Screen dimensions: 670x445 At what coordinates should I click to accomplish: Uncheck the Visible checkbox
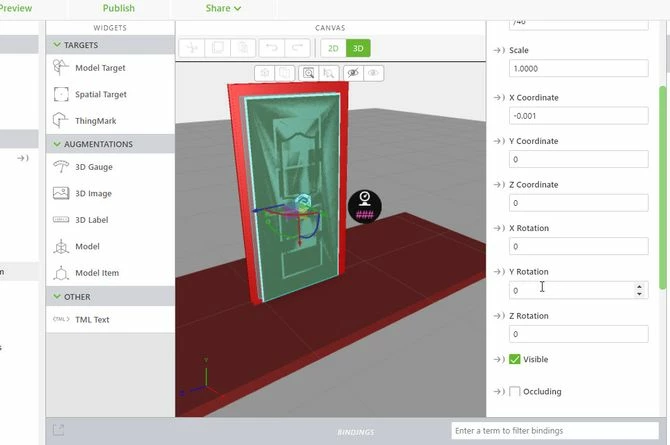[x=514, y=359]
